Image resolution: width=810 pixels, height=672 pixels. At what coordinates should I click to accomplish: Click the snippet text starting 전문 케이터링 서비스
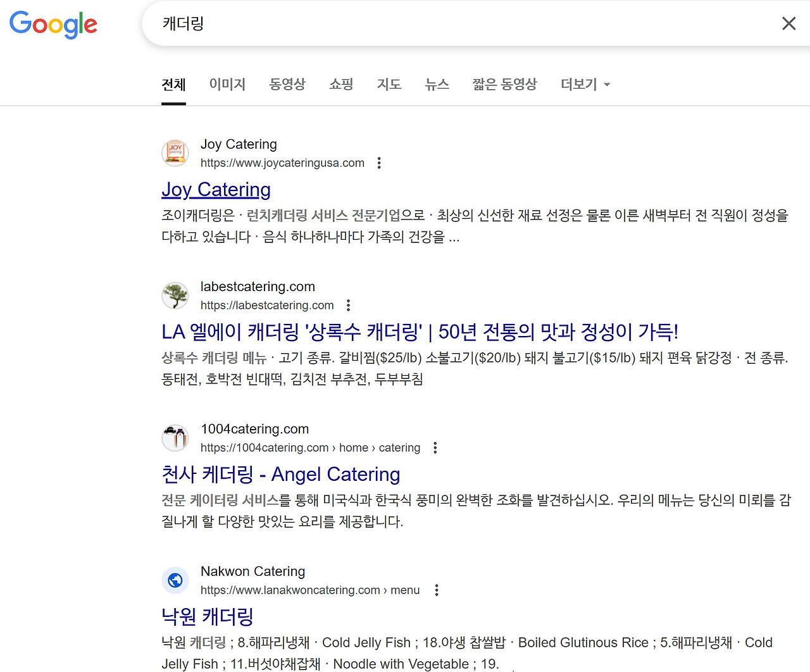coord(477,511)
